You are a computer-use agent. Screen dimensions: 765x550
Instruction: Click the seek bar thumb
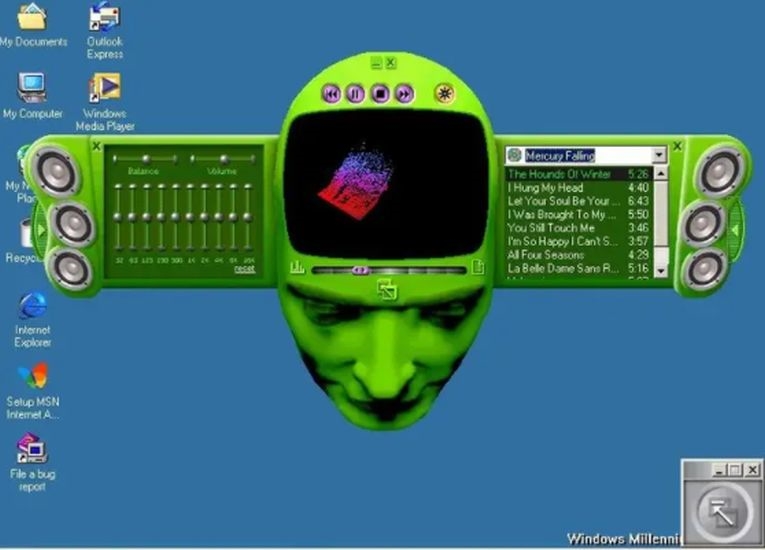point(361,270)
